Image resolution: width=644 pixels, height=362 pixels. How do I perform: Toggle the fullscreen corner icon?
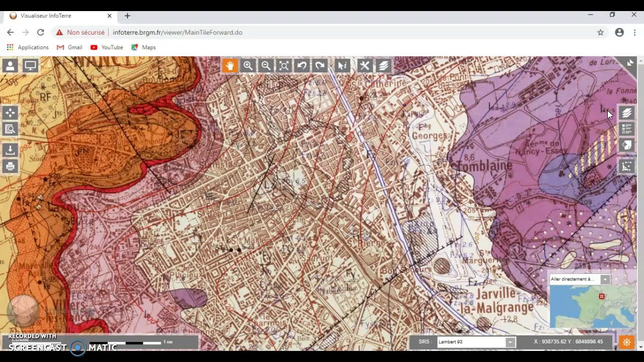630,63
